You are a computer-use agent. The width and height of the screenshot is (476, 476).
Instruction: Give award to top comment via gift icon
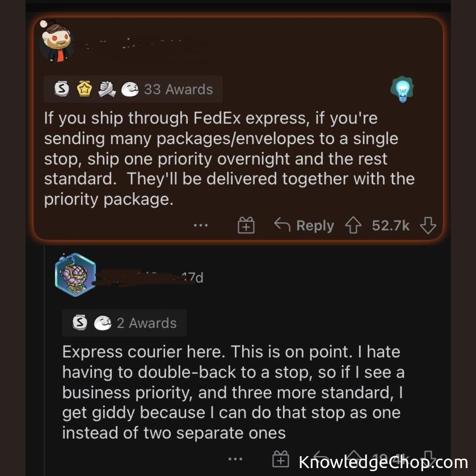click(x=246, y=226)
